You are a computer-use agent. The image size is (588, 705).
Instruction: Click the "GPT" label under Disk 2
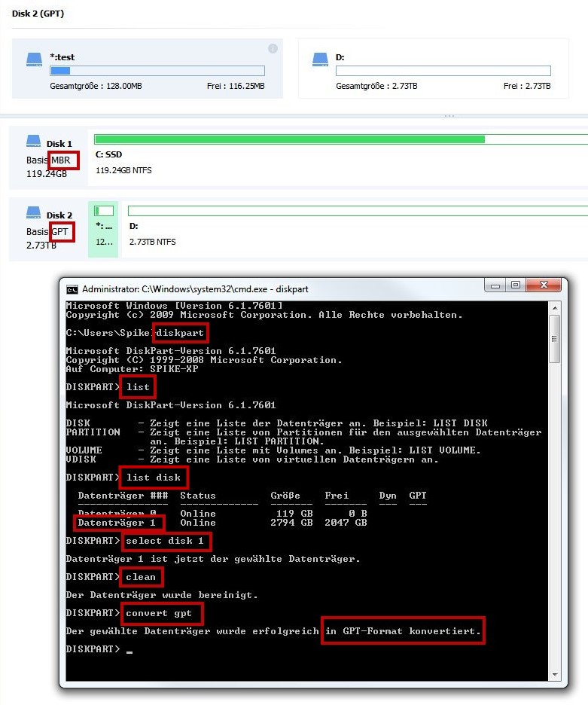click(x=59, y=231)
